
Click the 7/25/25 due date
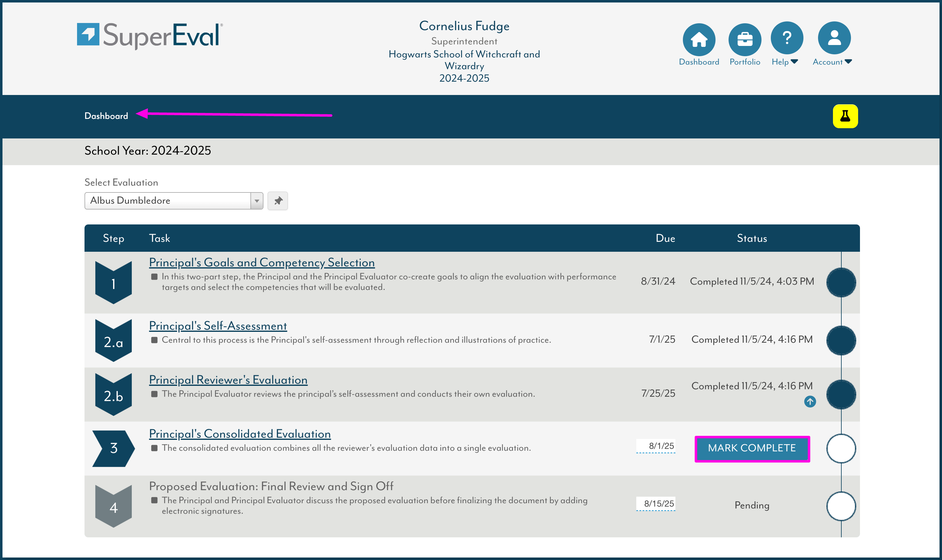pyautogui.click(x=658, y=393)
